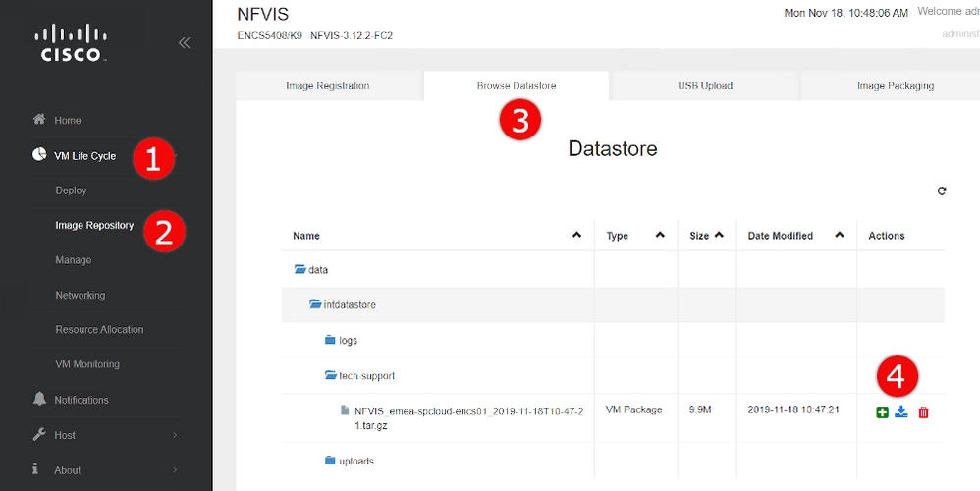Open Image Repository submenu item

(94, 226)
